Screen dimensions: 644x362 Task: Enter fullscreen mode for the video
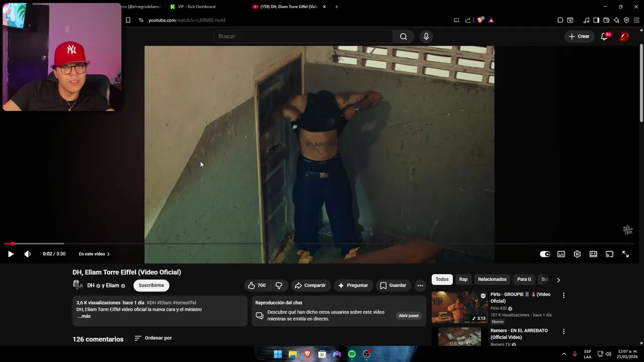[x=625, y=254]
